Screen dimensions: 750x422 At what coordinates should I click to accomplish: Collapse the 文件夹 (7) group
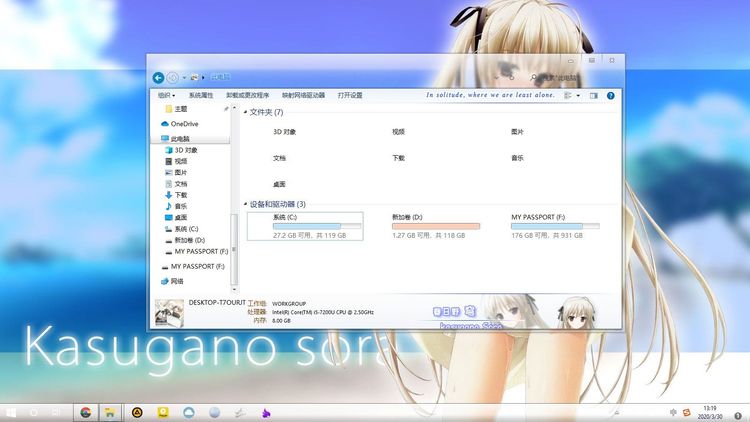pos(245,112)
